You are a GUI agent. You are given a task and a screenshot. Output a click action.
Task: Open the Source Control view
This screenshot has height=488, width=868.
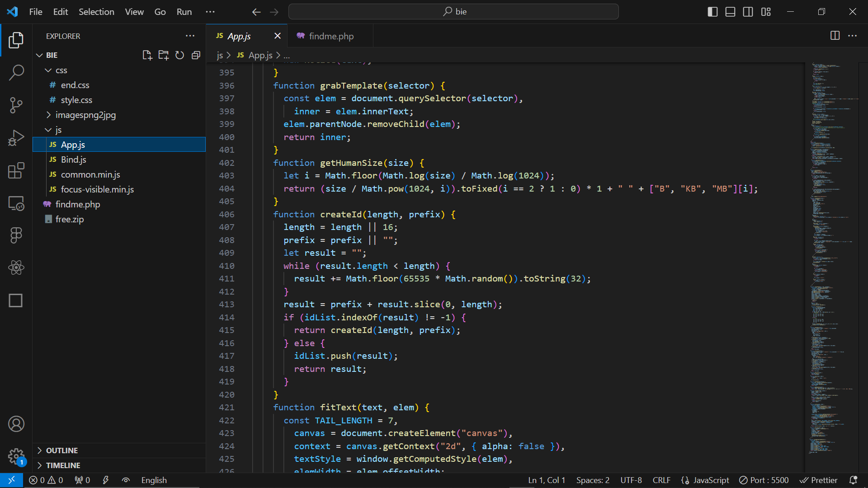(x=16, y=105)
